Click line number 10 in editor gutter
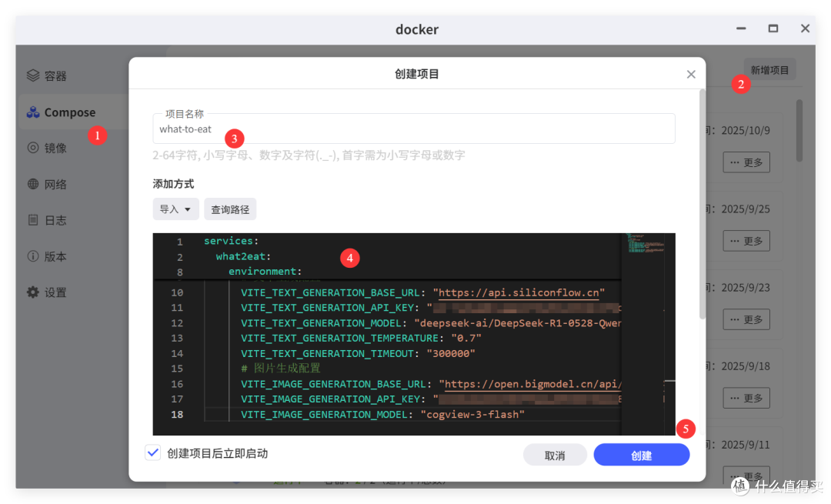831x504 pixels. 177,292
